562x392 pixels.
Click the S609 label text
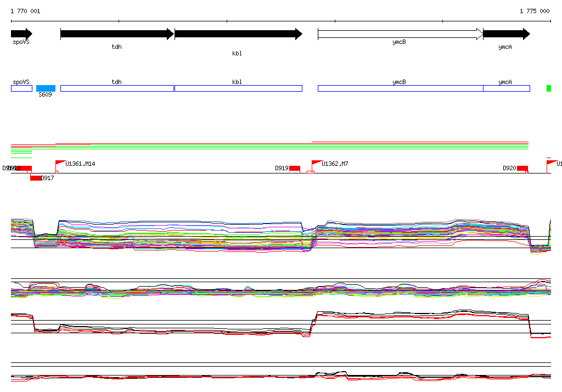click(x=45, y=94)
